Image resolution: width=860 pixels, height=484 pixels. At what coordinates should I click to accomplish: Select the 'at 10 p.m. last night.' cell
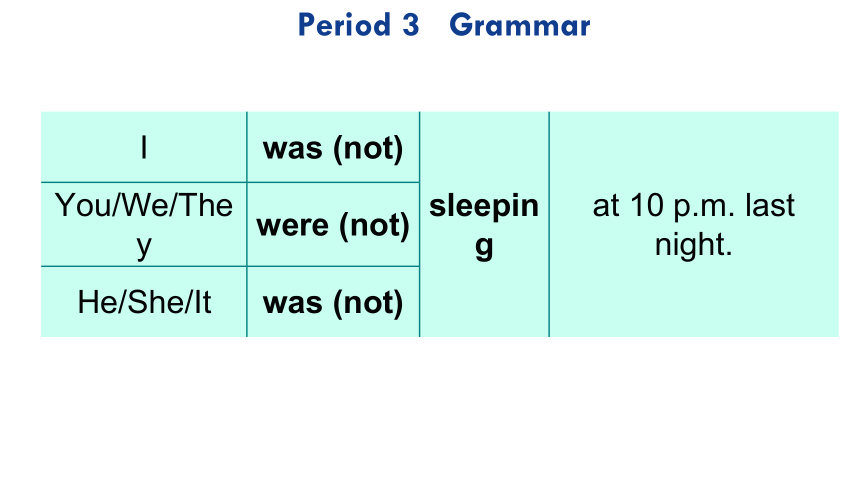click(694, 224)
